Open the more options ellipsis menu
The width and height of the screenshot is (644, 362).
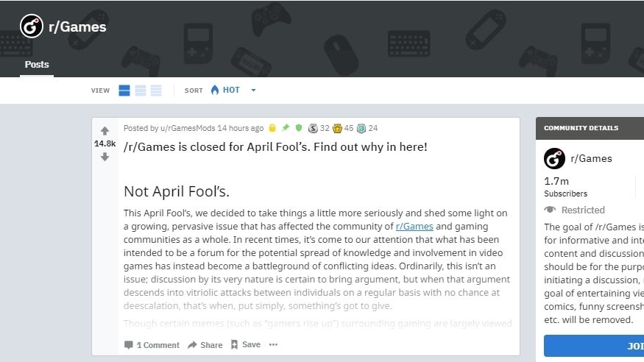click(x=273, y=344)
